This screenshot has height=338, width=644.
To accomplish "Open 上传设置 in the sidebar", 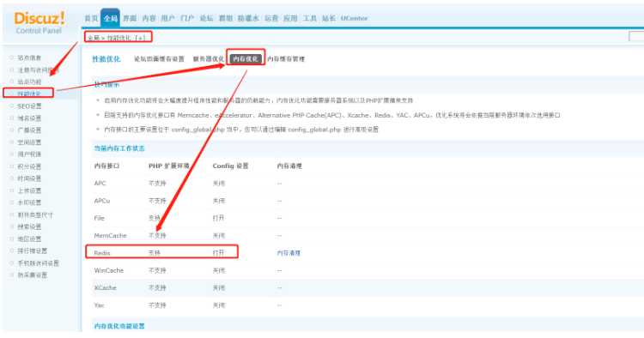I will 29,190.
